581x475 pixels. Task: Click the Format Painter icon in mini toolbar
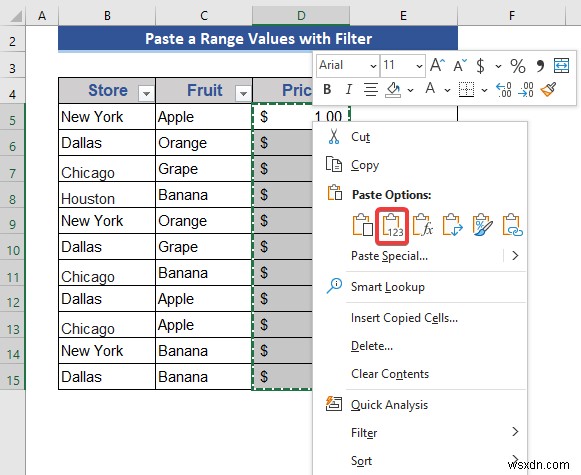point(548,89)
